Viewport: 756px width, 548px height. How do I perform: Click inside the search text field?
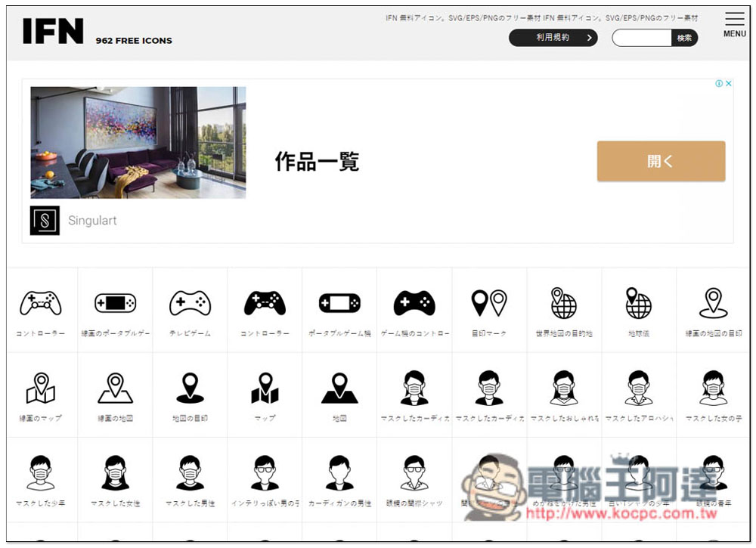641,38
